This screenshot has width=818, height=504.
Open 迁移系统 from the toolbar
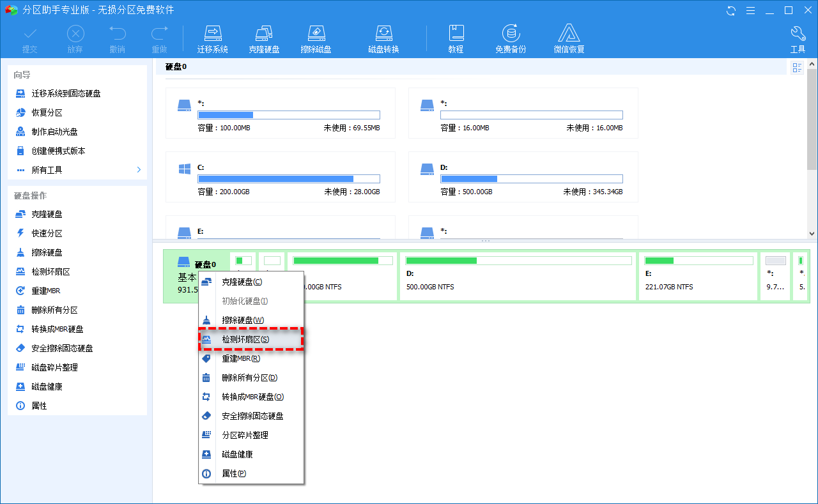click(x=212, y=39)
